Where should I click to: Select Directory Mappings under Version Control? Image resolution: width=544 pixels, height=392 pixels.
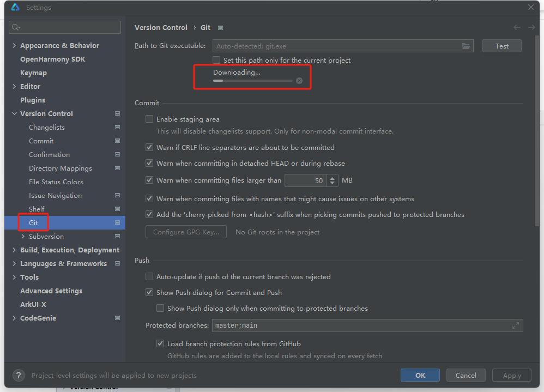pyautogui.click(x=60, y=168)
